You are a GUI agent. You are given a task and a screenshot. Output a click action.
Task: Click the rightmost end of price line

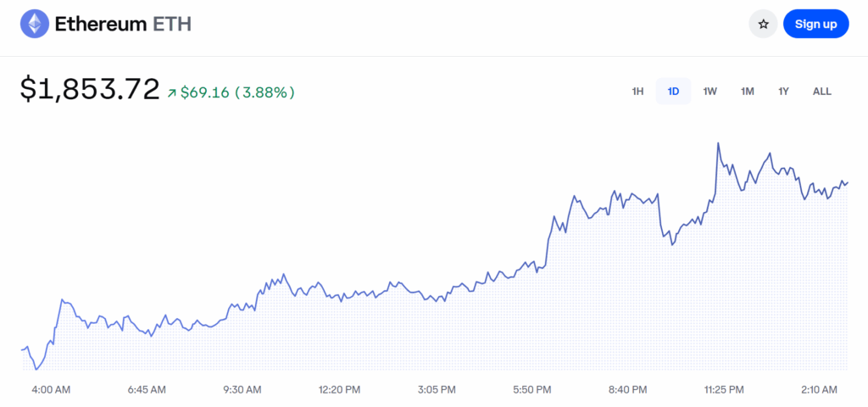[848, 181]
